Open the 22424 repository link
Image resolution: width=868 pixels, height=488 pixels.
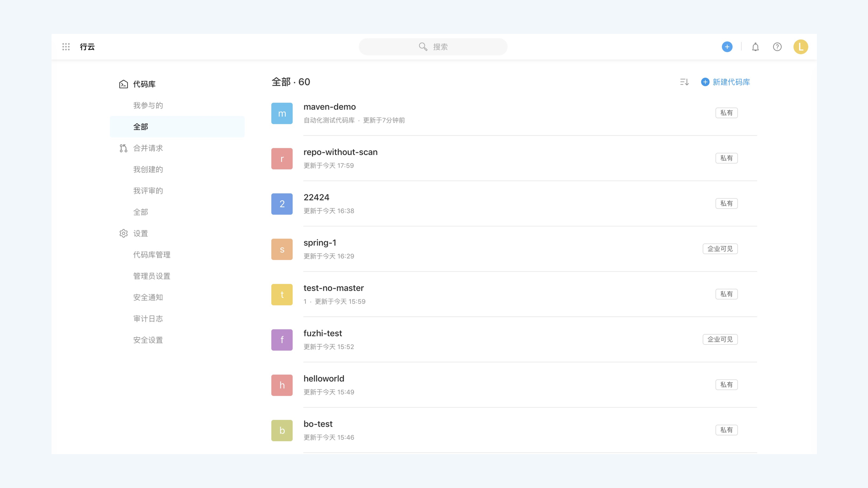[x=316, y=197]
